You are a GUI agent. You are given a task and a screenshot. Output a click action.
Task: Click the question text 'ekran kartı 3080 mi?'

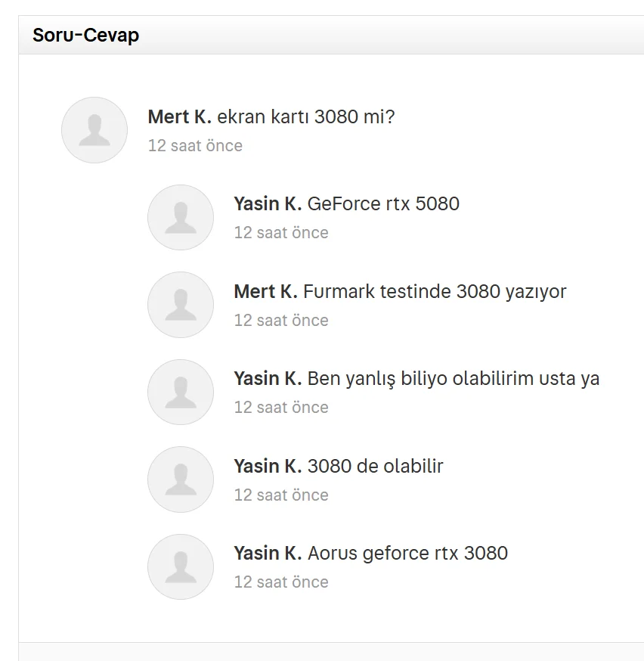click(x=306, y=116)
